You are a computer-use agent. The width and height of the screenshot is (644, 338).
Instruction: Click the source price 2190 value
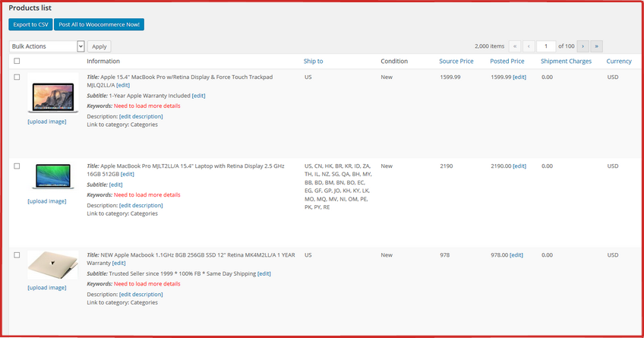(x=446, y=166)
